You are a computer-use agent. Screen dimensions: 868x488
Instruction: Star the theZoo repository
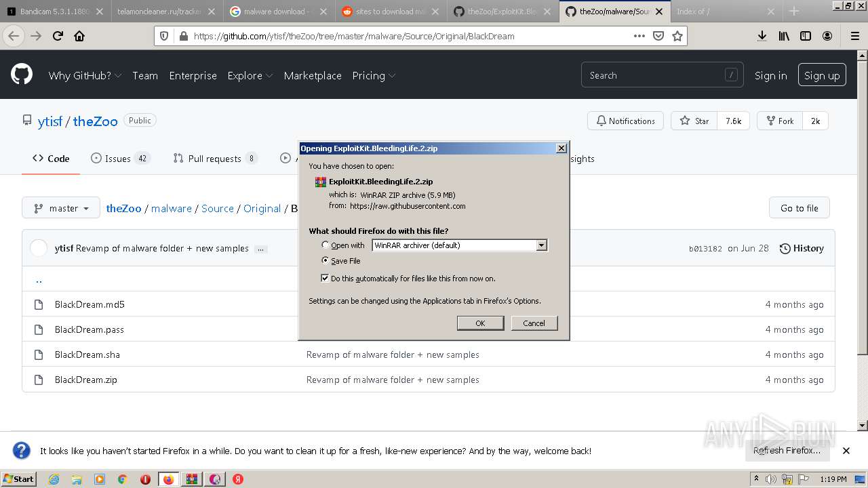point(693,121)
